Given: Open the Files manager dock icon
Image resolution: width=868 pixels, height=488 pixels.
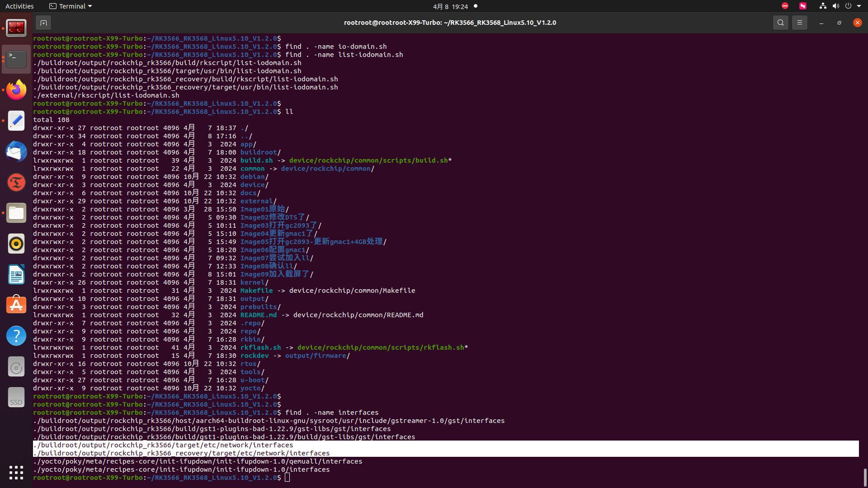Looking at the screenshot, I should pyautogui.click(x=16, y=213).
